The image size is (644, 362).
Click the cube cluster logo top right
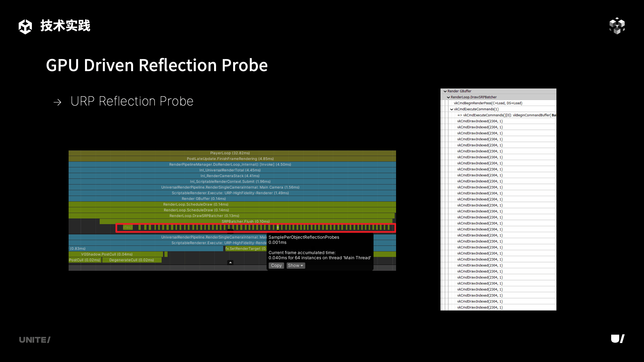[617, 26]
